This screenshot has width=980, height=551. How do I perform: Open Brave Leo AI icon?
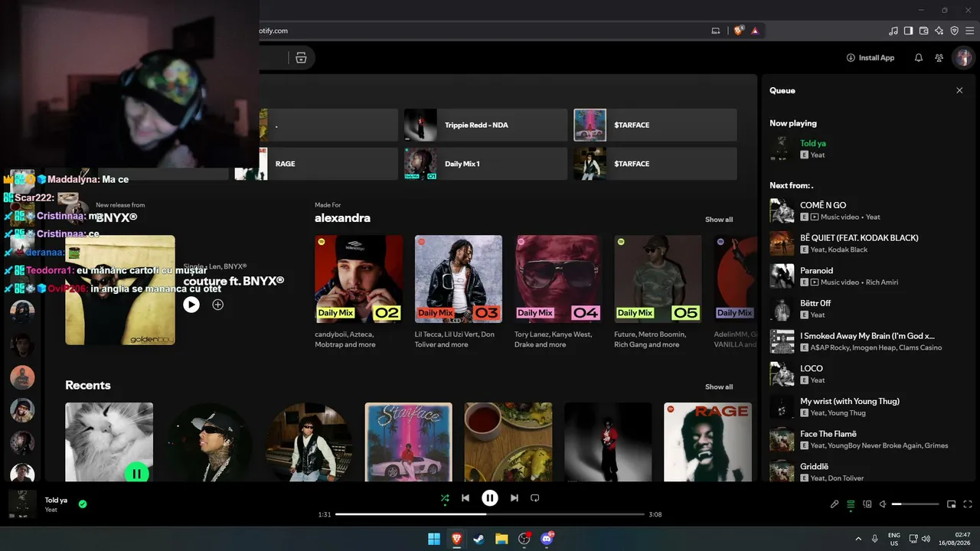click(x=939, y=31)
